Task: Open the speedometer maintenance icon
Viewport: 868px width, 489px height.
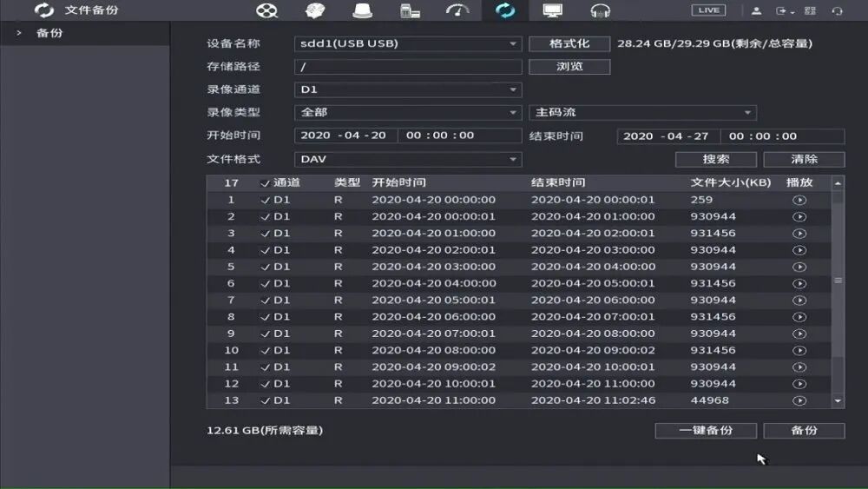Action: [457, 10]
